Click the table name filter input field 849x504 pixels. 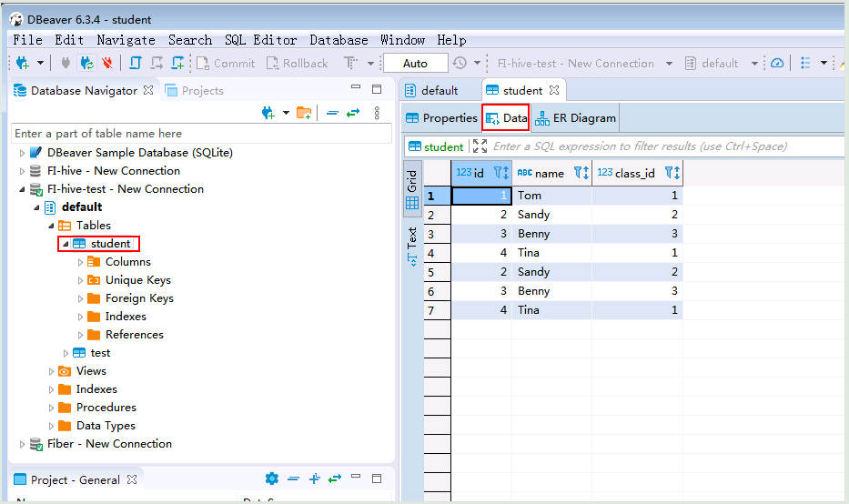click(201, 133)
